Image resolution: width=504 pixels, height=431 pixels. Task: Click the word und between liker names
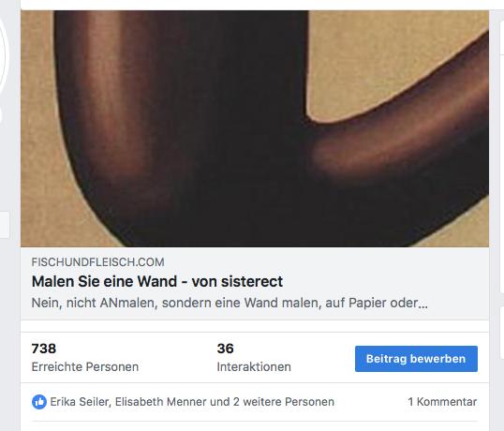220,402
